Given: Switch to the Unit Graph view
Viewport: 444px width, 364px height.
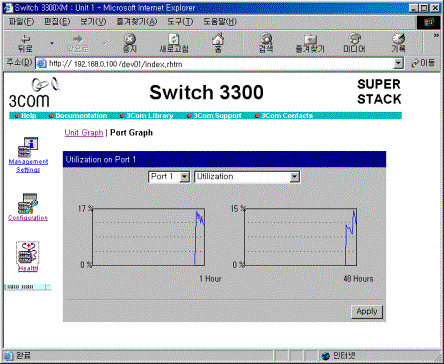Looking at the screenshot, I should pyautogui.click(x=84, y=133).
